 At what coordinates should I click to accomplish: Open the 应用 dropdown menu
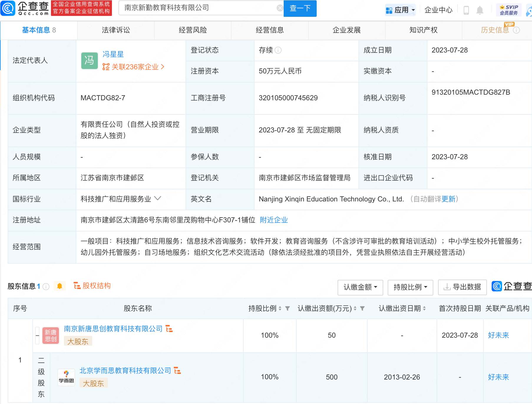(401, 10)
